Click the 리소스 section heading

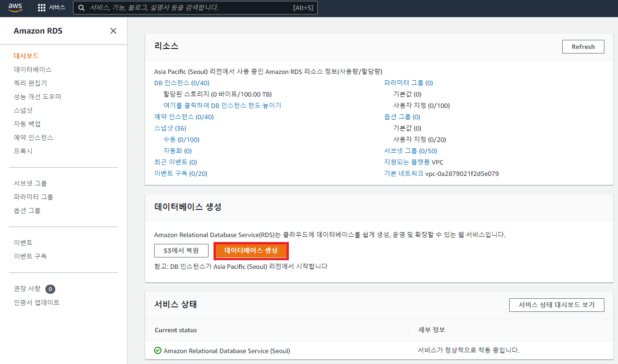pos(166,46)
